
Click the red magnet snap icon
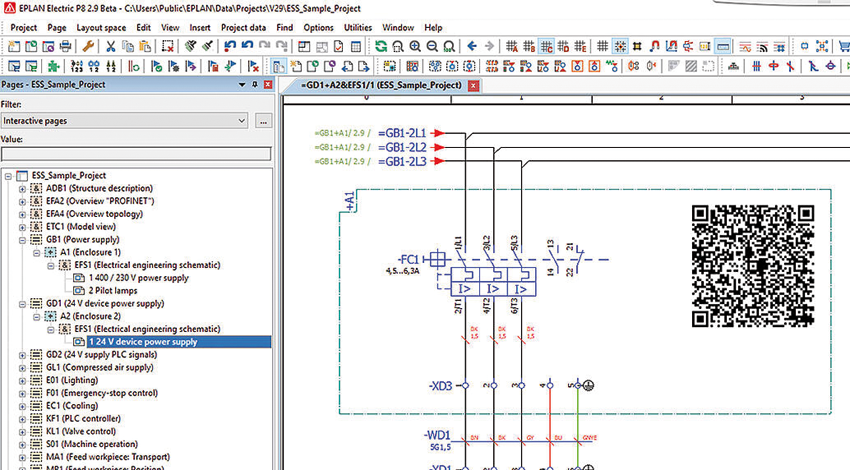[x=654, y=47]
